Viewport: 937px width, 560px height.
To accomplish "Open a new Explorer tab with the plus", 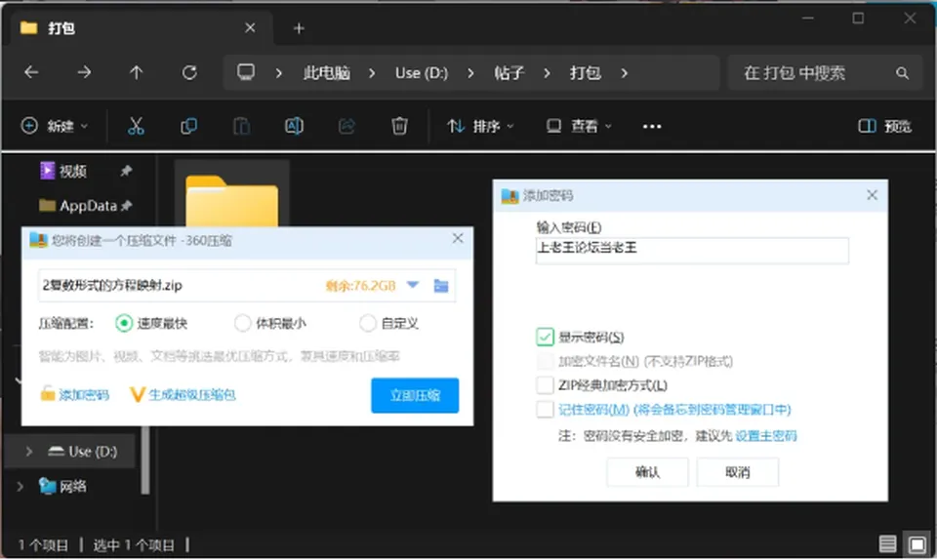I will 299,28.
